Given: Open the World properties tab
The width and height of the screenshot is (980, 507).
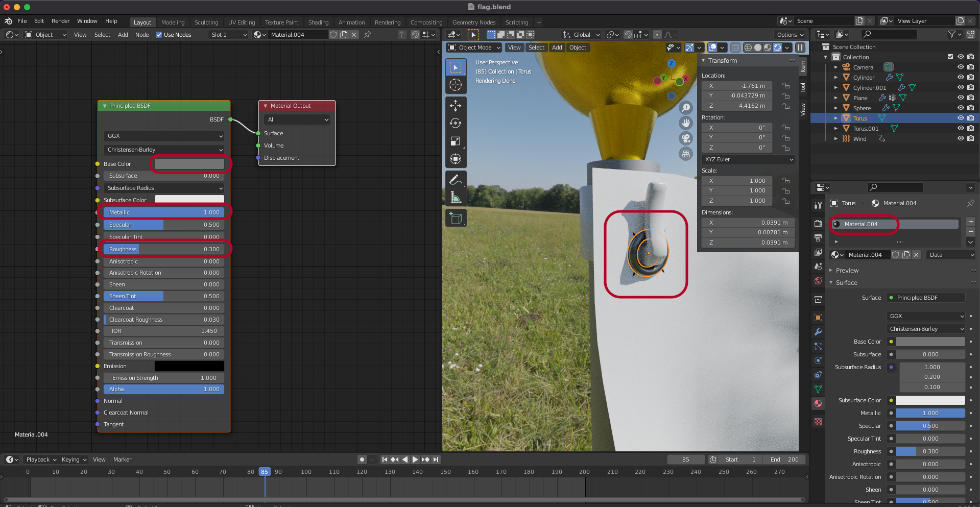Looking at the screenshot, I should coord(818,281).
